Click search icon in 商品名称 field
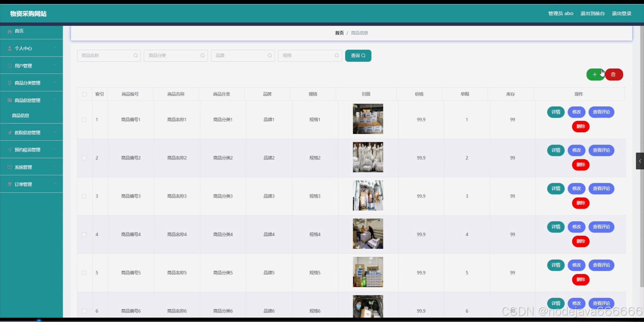Viewport: 644px width, 322px height. pos(136,56)
